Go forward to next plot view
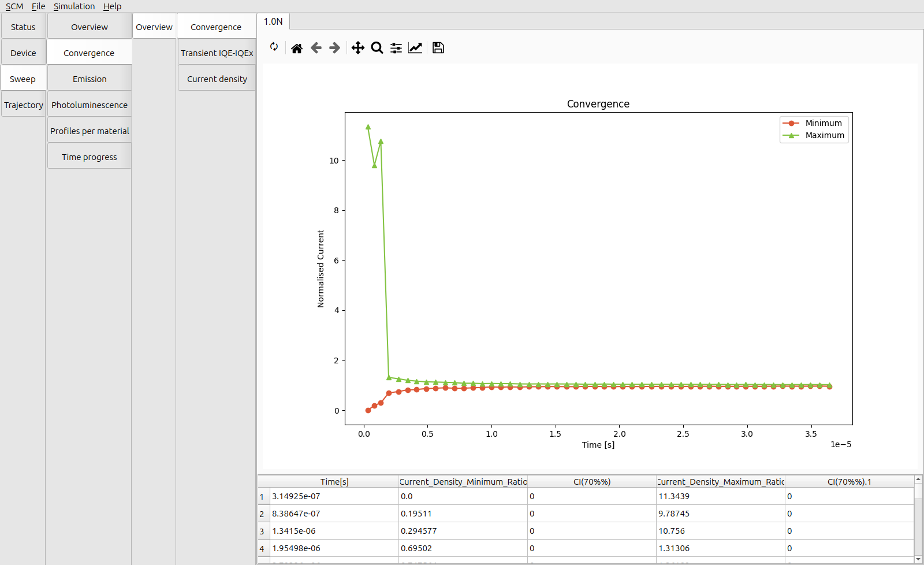The height and width of the screenshot is (565, 924). click(x=335, y=48)
